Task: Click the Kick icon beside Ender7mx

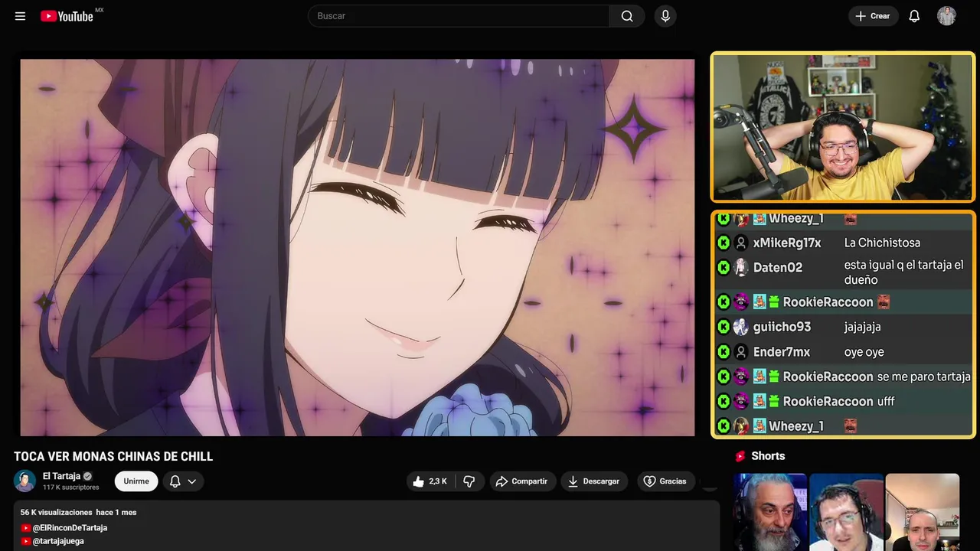Action: coord(723,352)
